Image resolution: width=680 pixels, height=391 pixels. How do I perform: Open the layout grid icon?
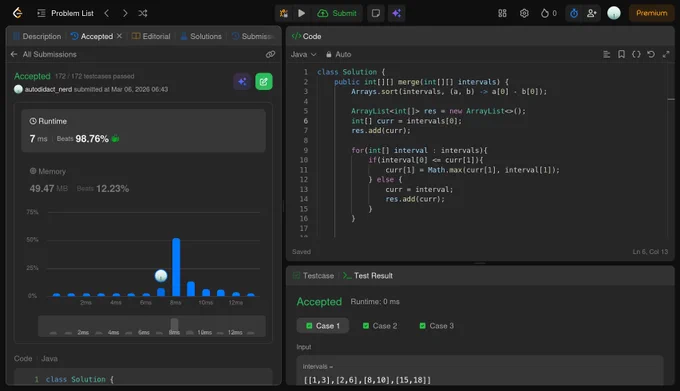click(502, 13)
